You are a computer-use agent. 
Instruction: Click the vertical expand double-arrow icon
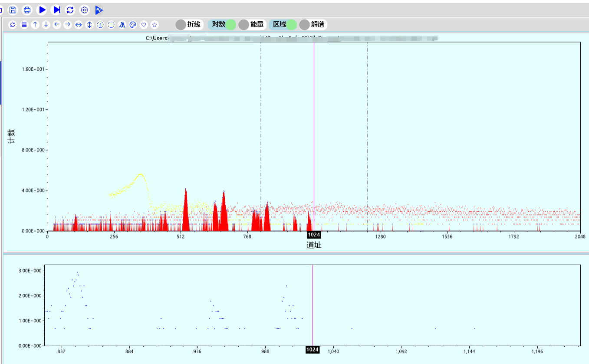click(89, 25)
